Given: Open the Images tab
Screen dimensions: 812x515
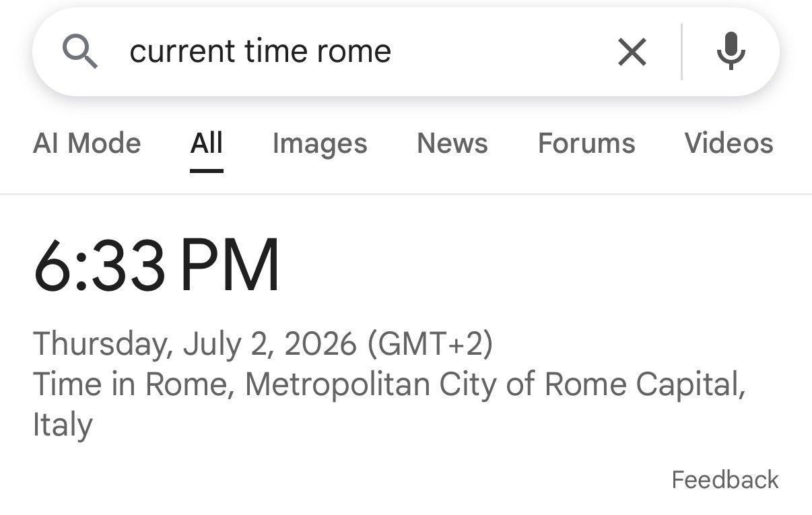Looking at the screenshot, I should click(320, 143).
